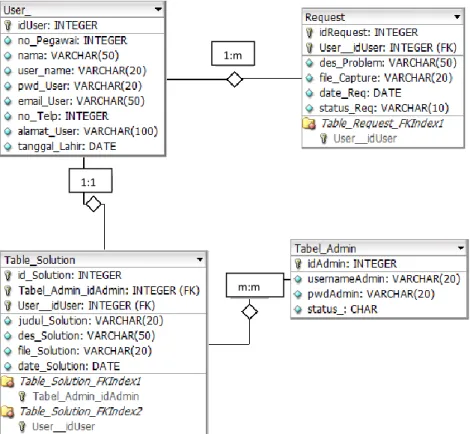Click diamond icon beside date_Req
The image size is (470, 434).
pyautogui.click(x=309, y=93)
